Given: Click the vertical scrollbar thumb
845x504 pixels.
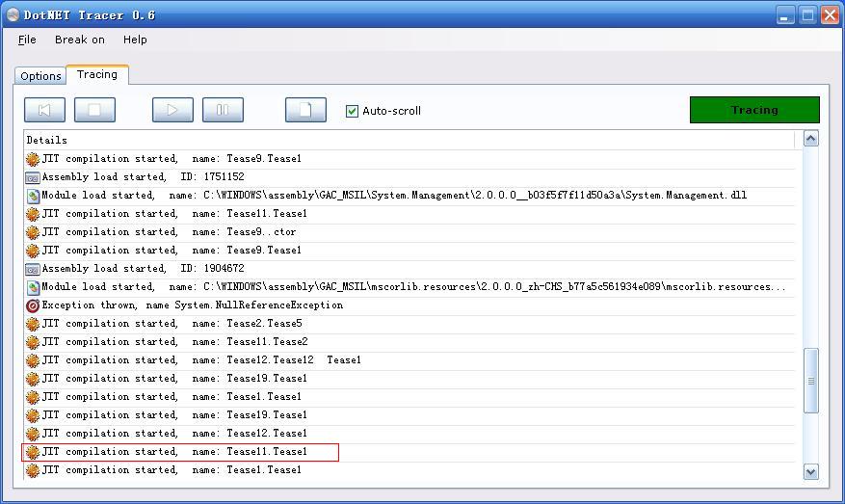Looking at the screenshot, I should coord(810,381).
